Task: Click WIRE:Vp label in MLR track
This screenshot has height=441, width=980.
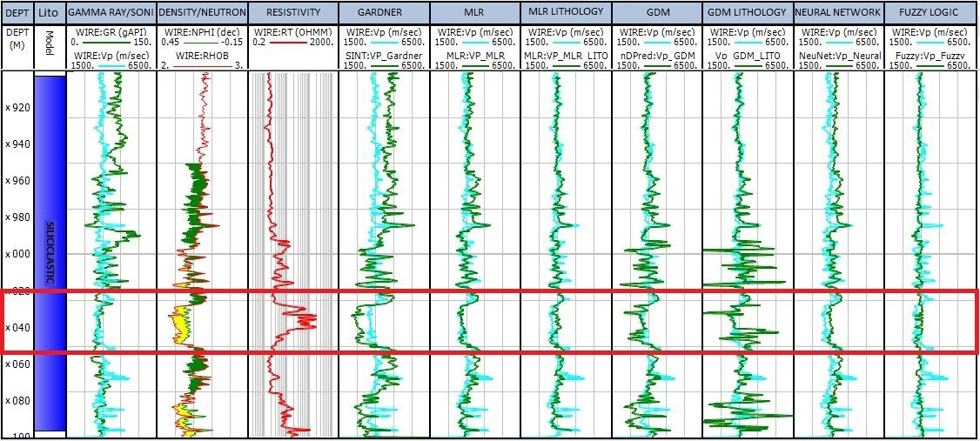Action: [x=475, y=30]
